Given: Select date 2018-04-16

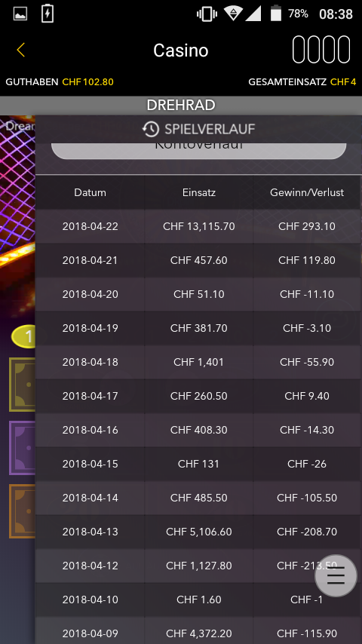Looking at the screenshot, I should pos(90,430).
